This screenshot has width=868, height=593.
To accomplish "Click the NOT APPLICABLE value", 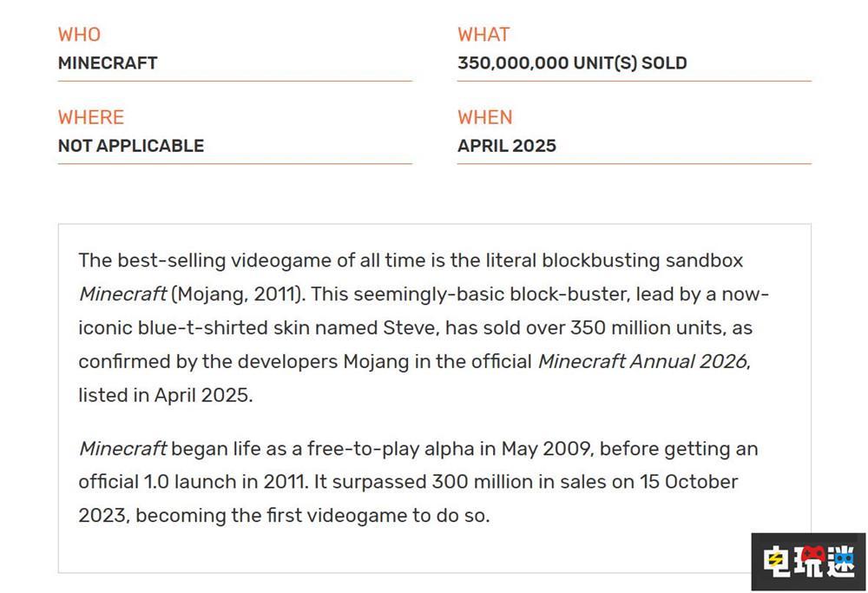I will [131, 146].
